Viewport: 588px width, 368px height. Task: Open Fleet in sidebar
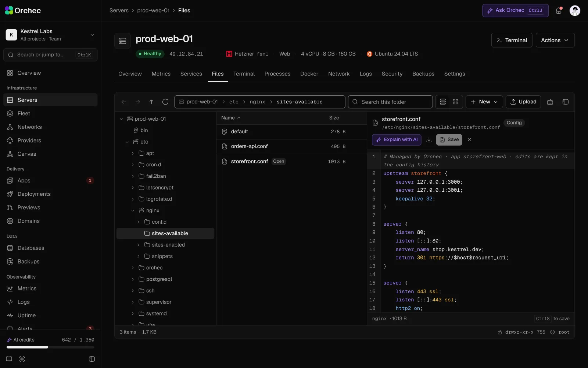click(50, 113)
